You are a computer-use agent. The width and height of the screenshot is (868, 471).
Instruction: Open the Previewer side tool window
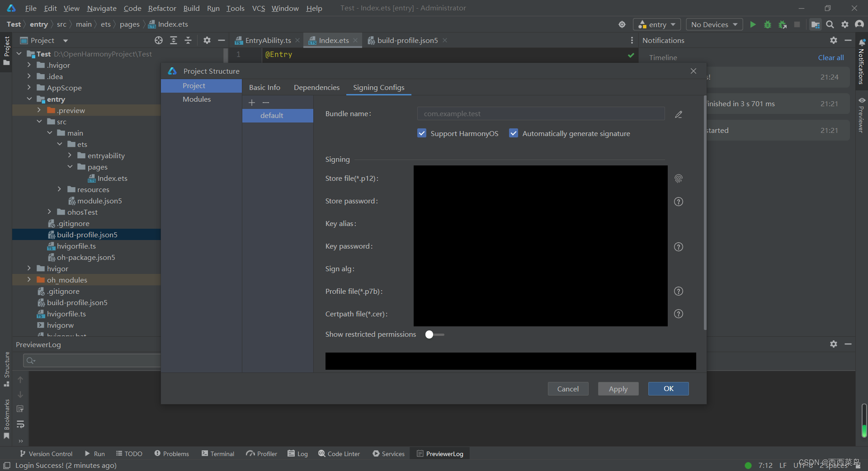(862, 115)
